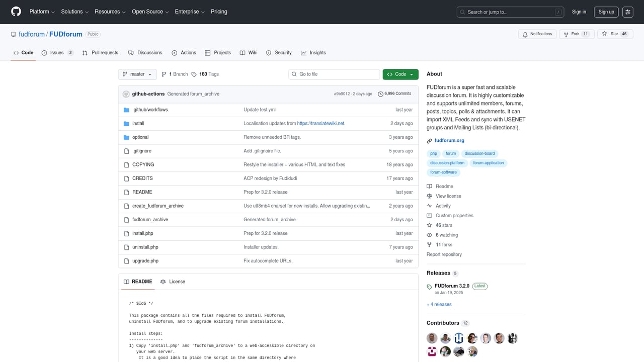The height and width of the screenshot is (362, 644).
Task: Open the command palette icon near Sign up
Action: coord(627,12)
